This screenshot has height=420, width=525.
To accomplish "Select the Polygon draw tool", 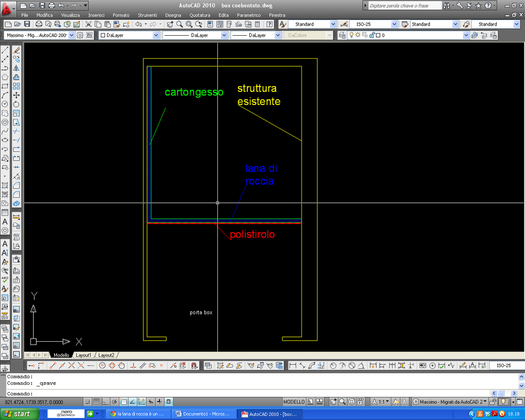I will (x=5, y=77).
